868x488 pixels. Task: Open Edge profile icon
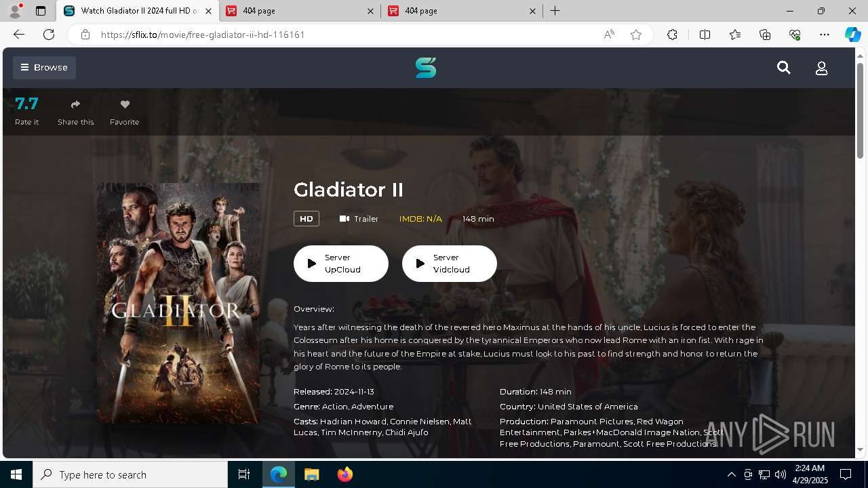(15, 11)
